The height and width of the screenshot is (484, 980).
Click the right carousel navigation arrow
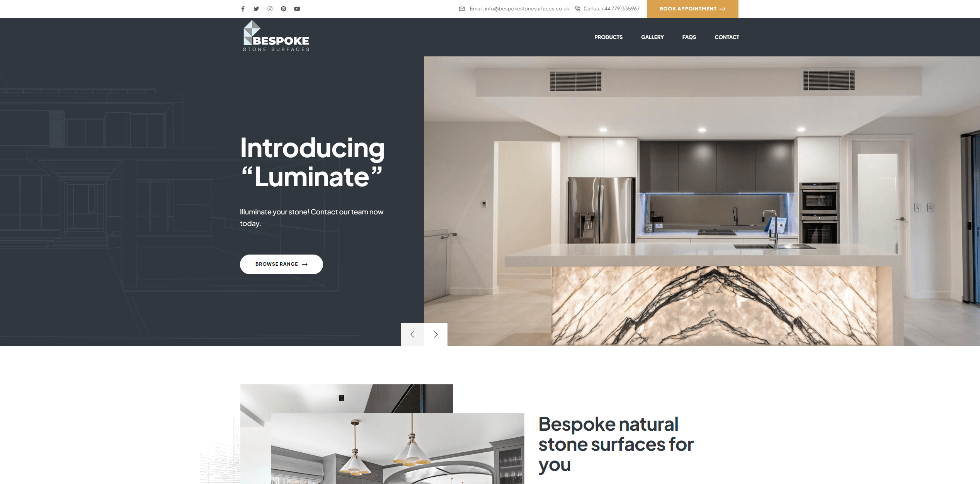click(x=436, y=334)
